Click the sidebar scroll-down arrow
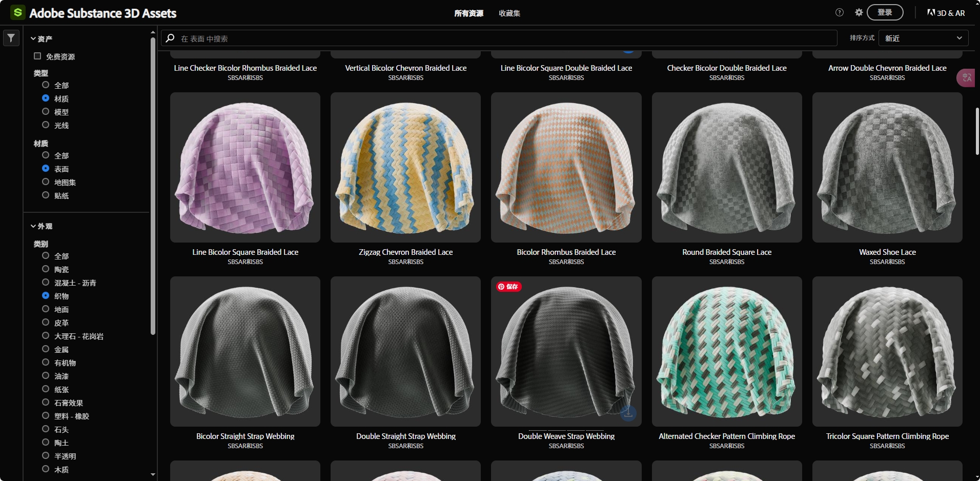Image resolution: width=980 pixels, height=481 pixels. [153, 474]
